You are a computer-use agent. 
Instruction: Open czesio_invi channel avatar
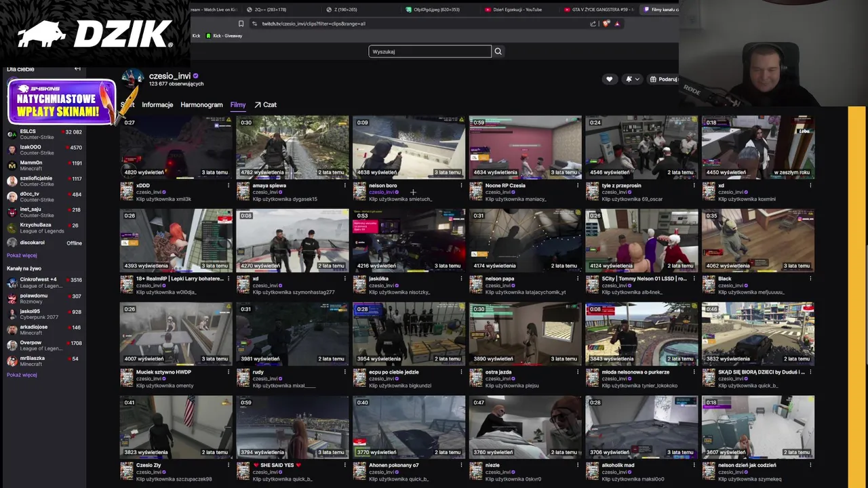[133, 79]
